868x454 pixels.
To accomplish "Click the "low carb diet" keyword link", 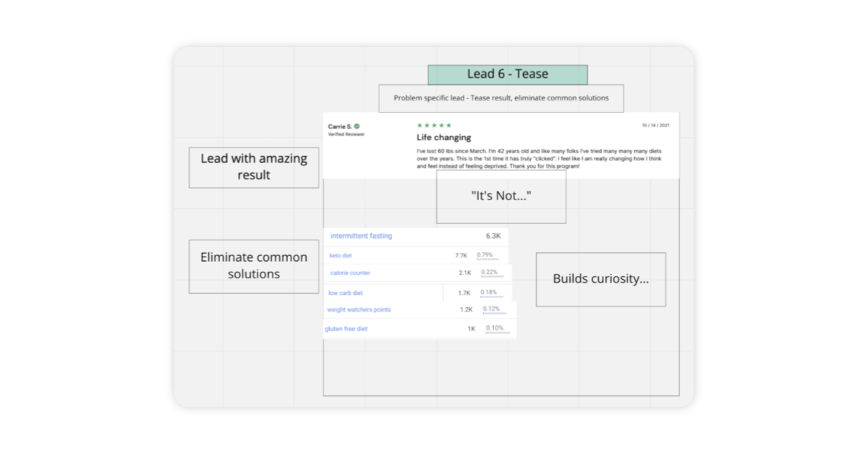I will click(x=346, y=293).
